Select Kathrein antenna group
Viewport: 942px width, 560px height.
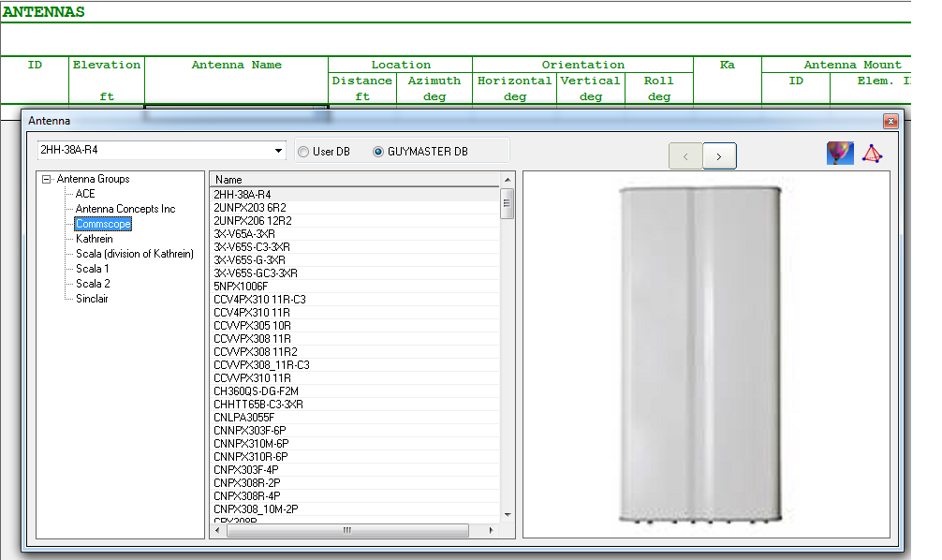94,239
